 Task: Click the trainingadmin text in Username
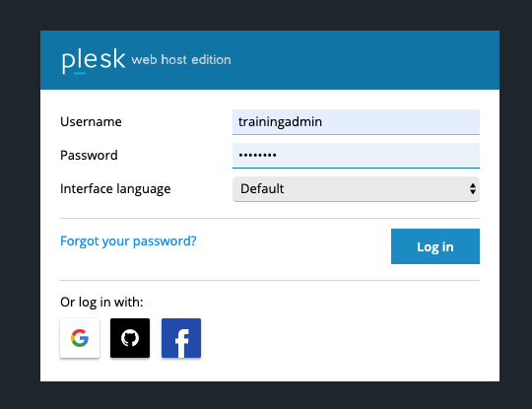280,122
